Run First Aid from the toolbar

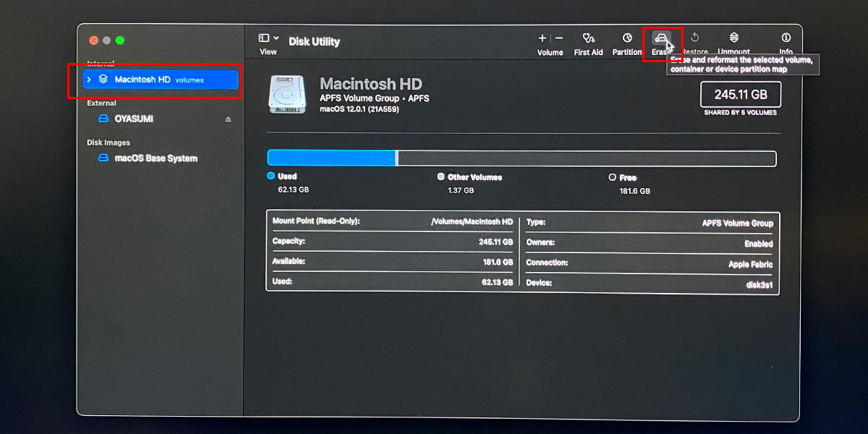(x=588, y=39)
